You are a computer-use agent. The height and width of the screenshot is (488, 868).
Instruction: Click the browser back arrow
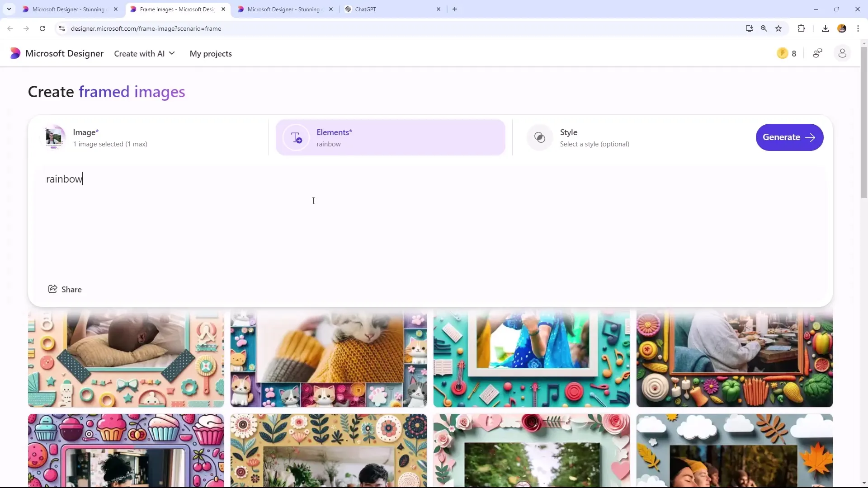coord(10,28)
